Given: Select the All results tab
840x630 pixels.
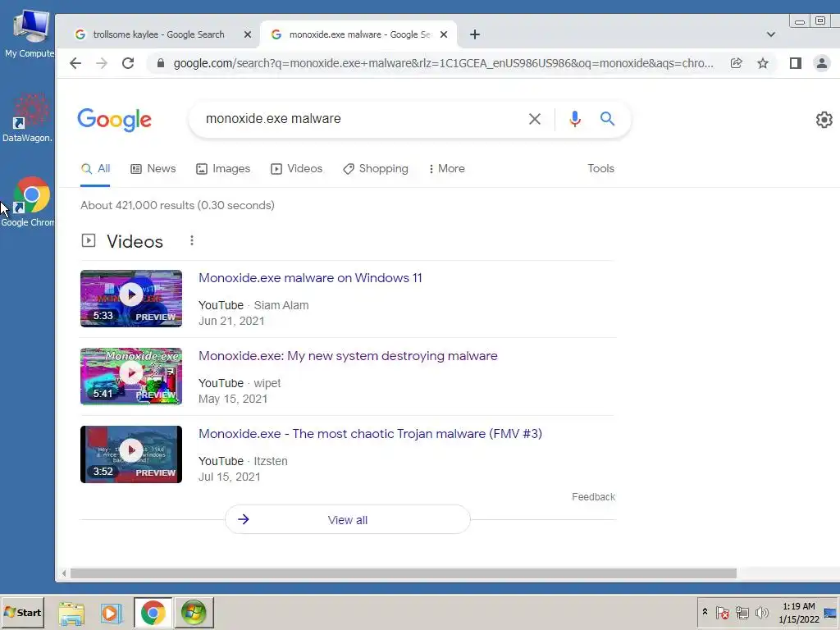Looking at the screenshot, I should click(95, 169).
